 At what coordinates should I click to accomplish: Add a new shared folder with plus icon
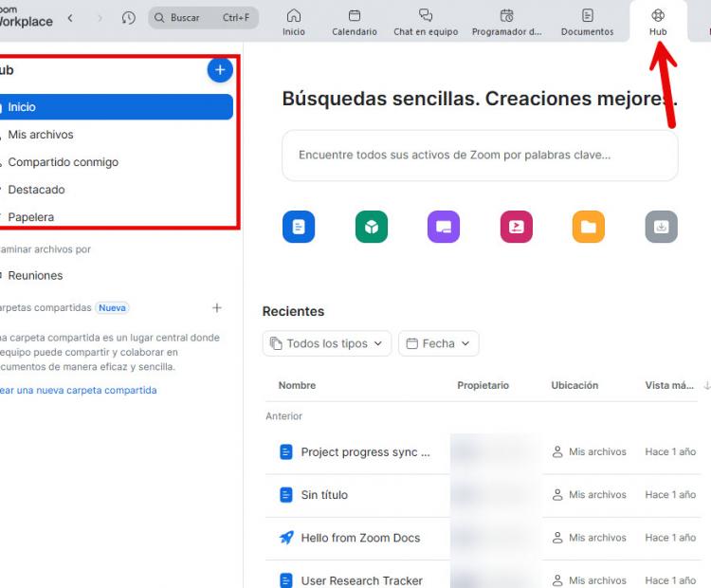tap(217, 308)
